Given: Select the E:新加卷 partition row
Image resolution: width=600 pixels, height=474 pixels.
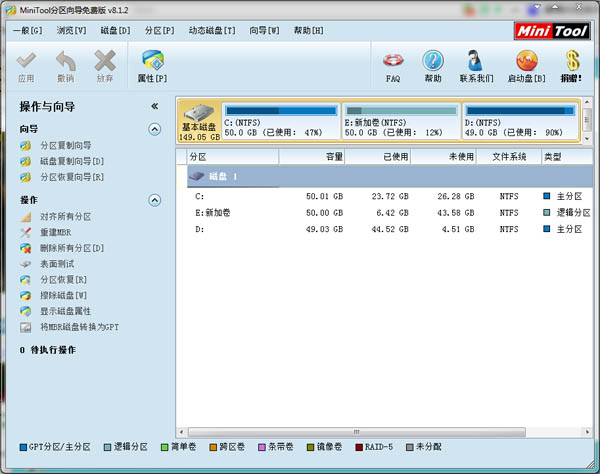Looking at the screenshot, I should pyautogui.click(x=390, y=213).
